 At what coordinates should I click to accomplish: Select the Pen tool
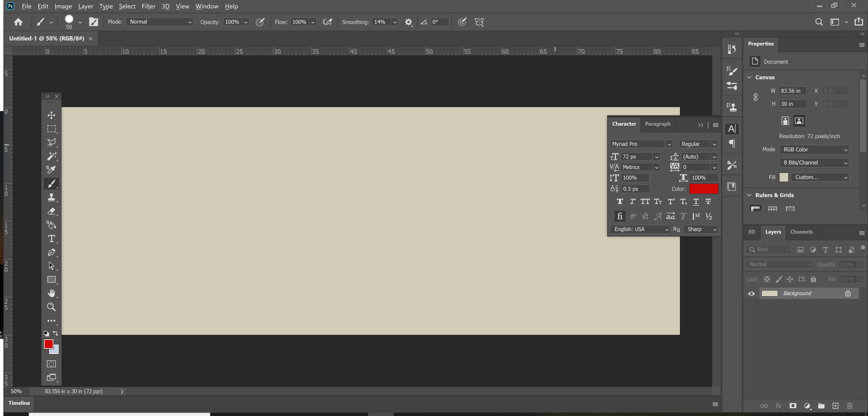click(x=51, y=252)
